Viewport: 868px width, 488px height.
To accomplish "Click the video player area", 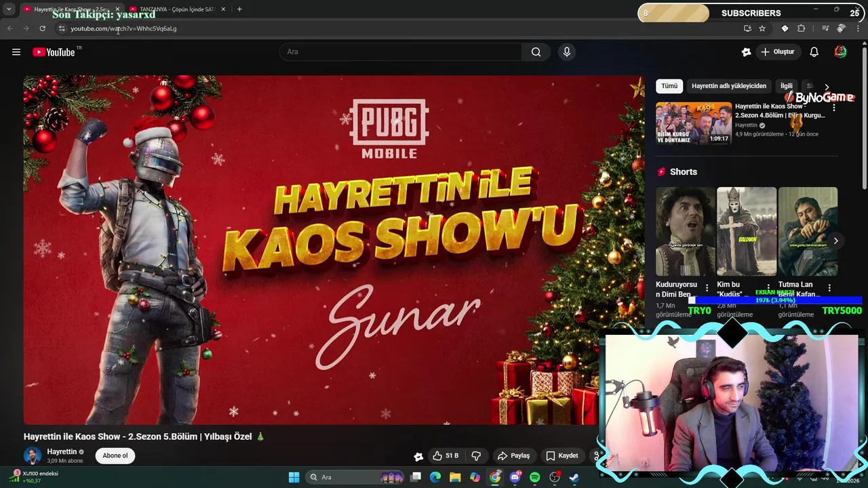I will tap(334, 249).
